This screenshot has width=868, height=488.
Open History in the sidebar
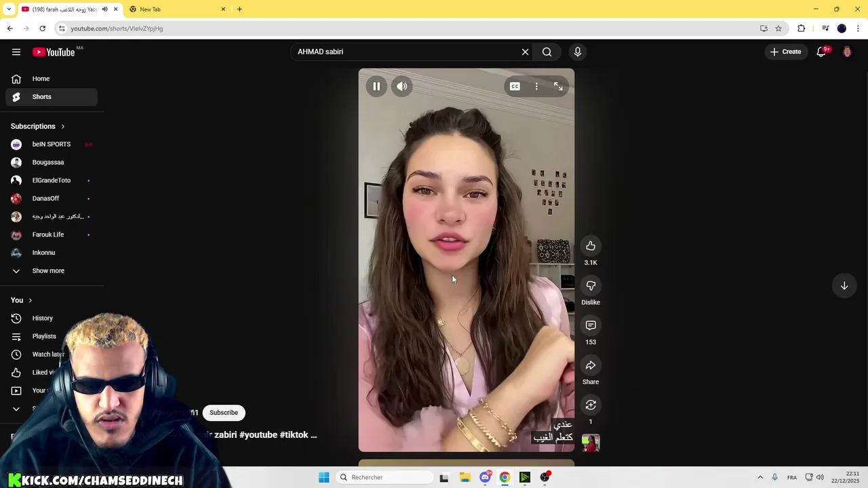(x=52, y=319)
